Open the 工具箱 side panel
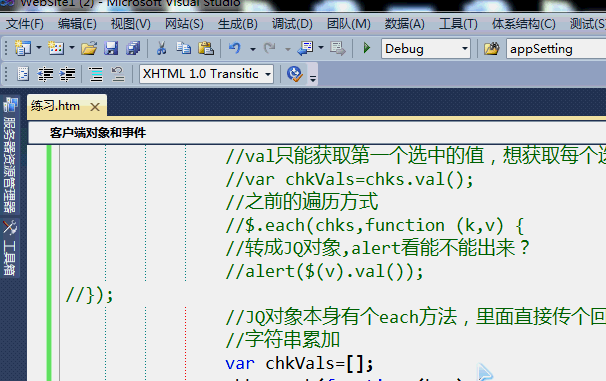Viewport: 606px width, 381px height. pyautogui.click(x=10, y=248)
